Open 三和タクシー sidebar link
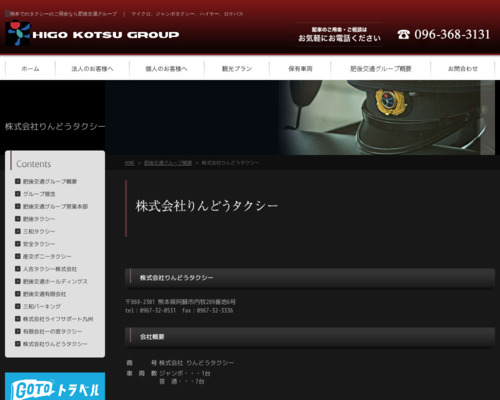This screenshot has width=500, height=400. (39, 231)
